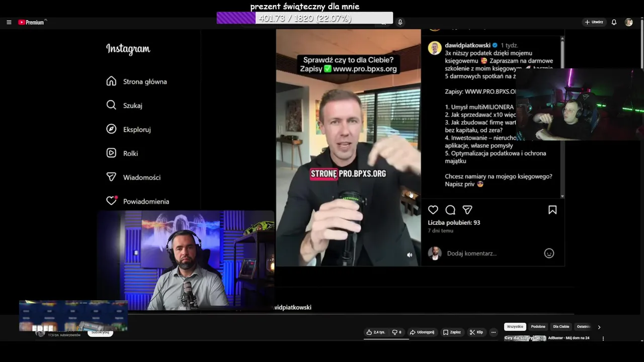
Task: Open the more actions three-dot menu
Action: coord(494,332)
